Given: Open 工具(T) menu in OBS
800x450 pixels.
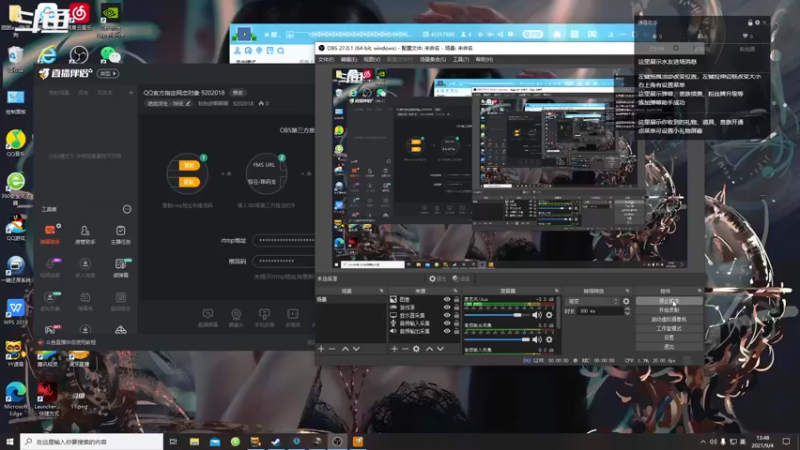Looking at the screenshot, I should point(461,60).
